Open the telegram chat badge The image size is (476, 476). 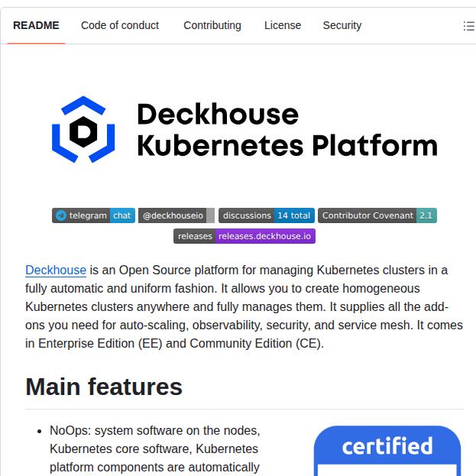[x=93, y=215]
